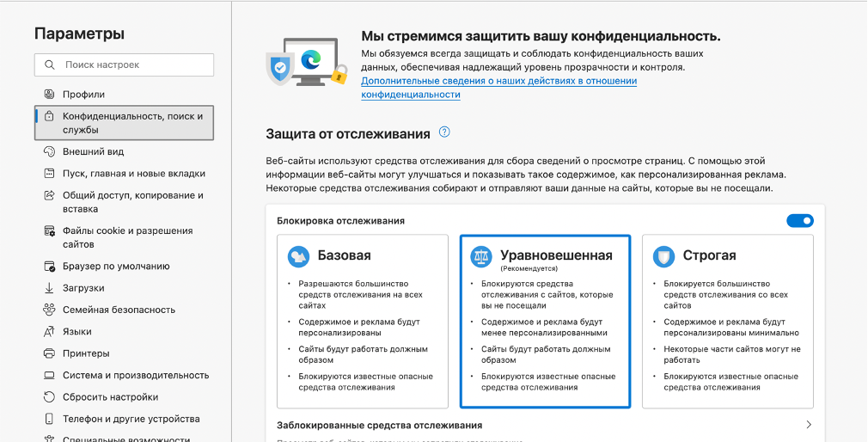Open Пуск, главная и новые вкладки
The image size is (868, 442).
click(x=124, y=174)
